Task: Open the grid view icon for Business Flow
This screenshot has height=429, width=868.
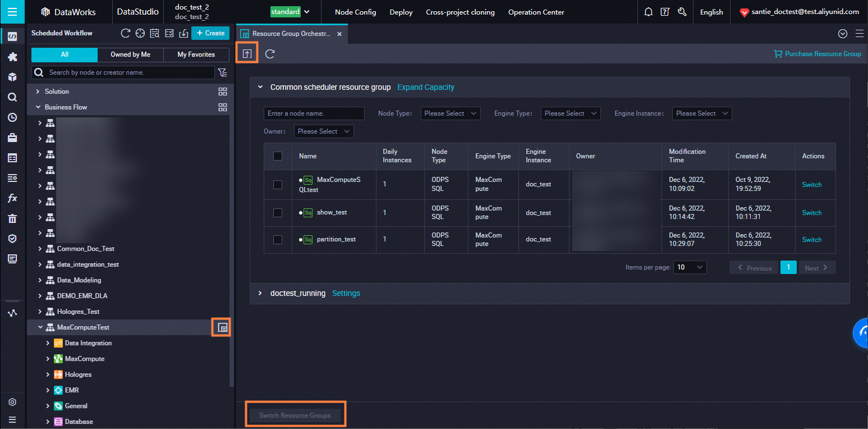Action: point(223,107)
